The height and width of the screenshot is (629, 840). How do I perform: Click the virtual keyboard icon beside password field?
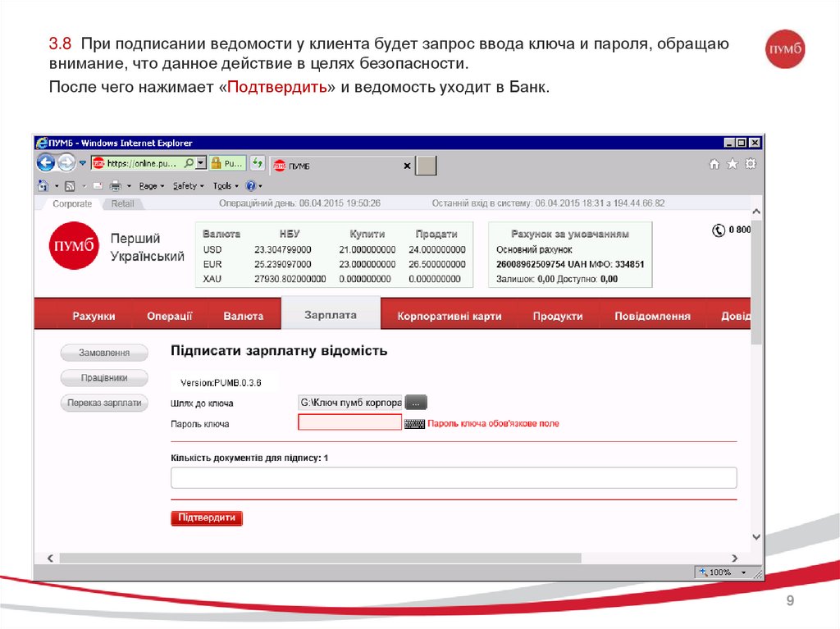415,424
